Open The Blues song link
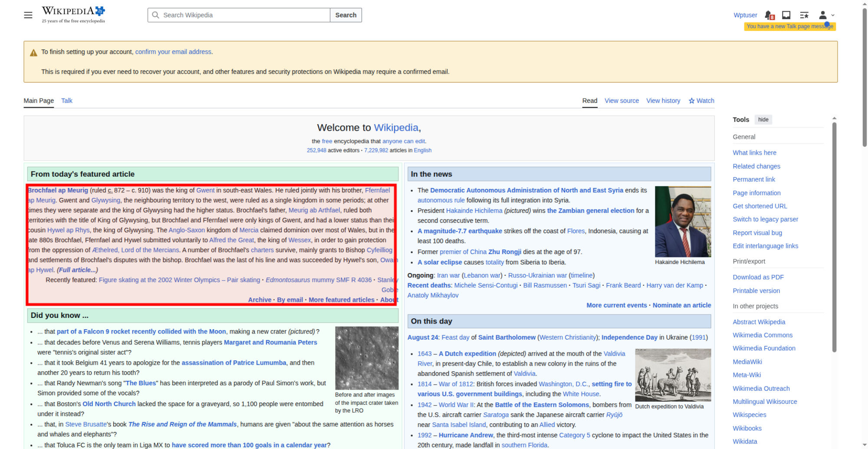This screenshot has width=868, height=449. (141, 383)
